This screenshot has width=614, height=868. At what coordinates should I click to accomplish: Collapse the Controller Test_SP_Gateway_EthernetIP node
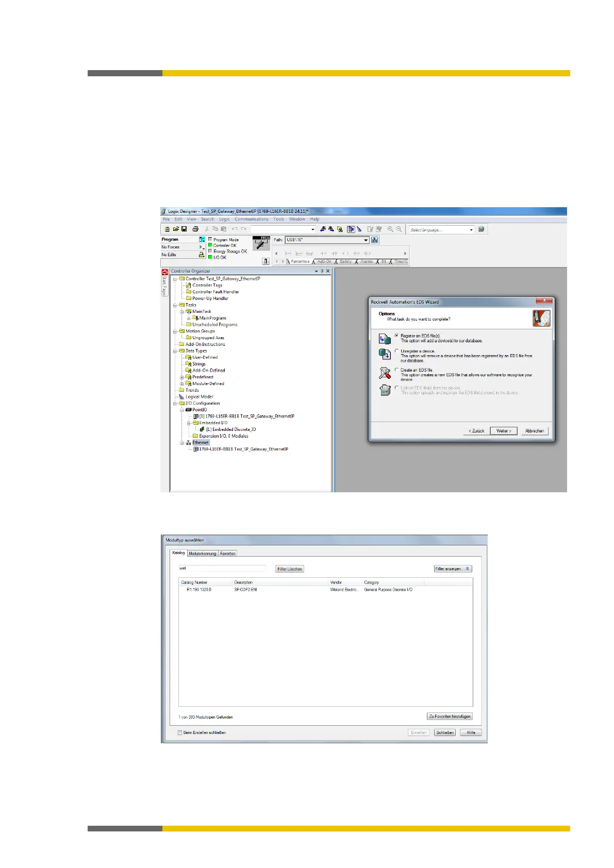[x=175, y=279]
